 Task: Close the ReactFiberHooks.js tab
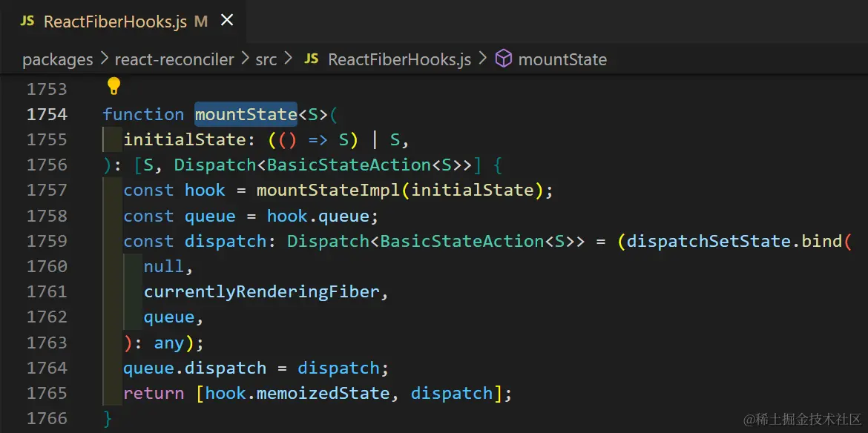click(227, 21)
